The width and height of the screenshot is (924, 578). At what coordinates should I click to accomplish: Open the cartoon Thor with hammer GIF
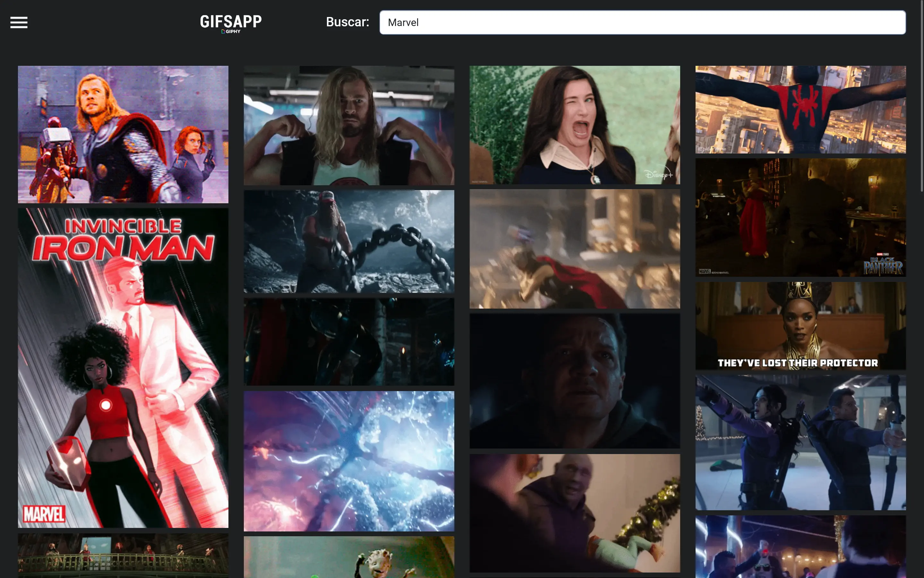point(123,134)
